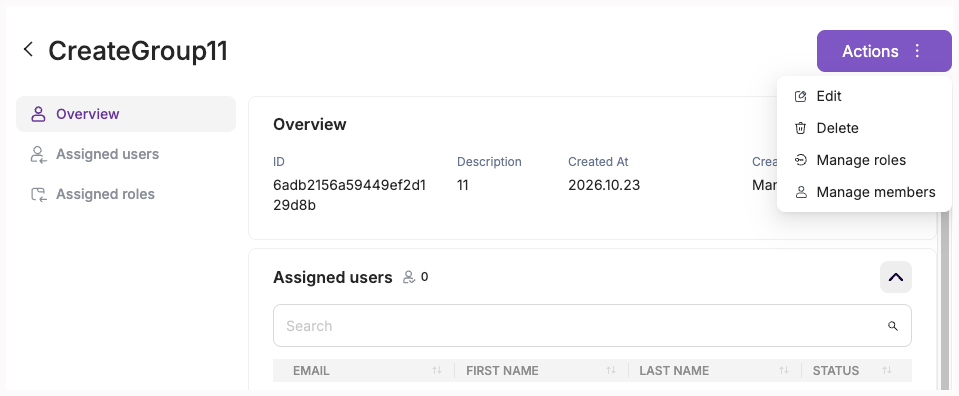This screenshot has height=396, width=959.
Task: Click the magnifier icon in Search box
Action: point(893,326)
